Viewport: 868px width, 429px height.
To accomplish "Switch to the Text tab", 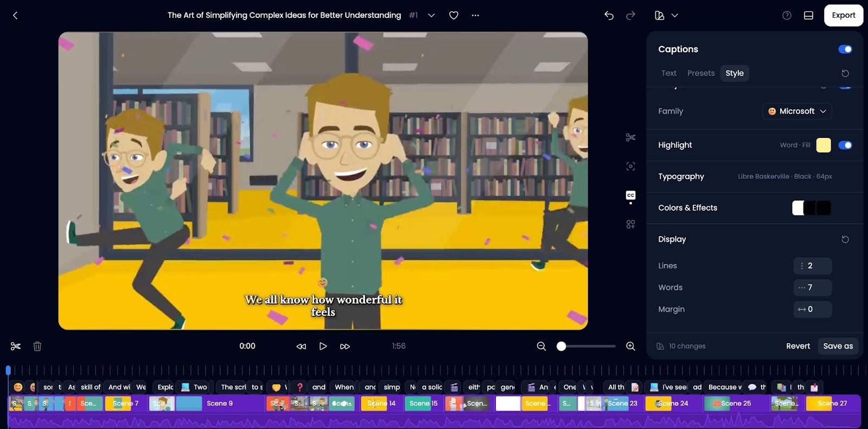I will click(x=668, y=73).
